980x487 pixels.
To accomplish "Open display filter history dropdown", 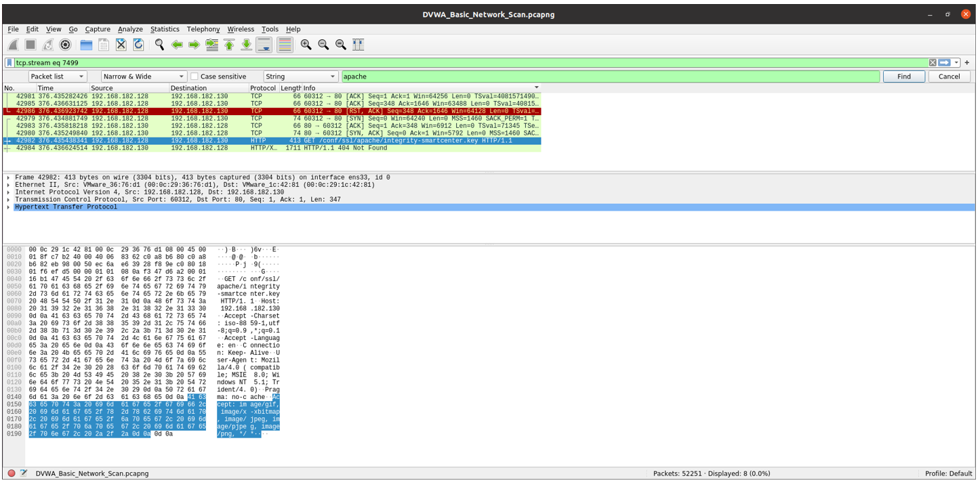I will (956, 62).
